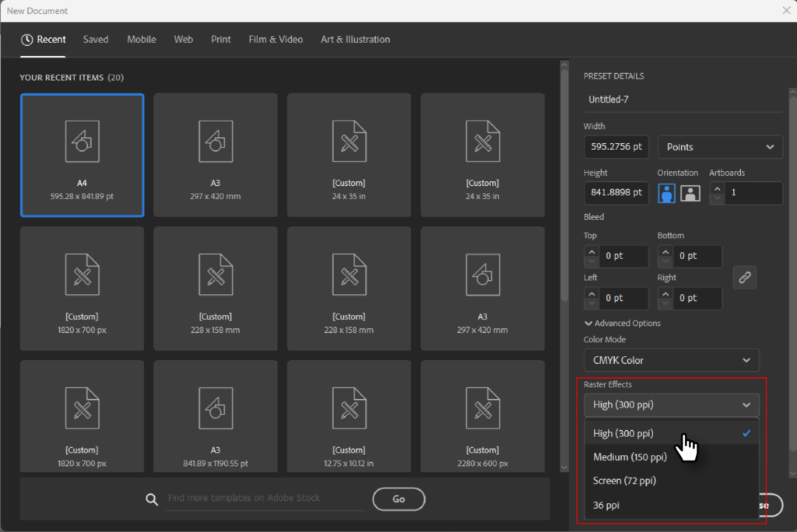
Task: Click the Top bleed 0 pt field
Action: [x=623, y=256]
